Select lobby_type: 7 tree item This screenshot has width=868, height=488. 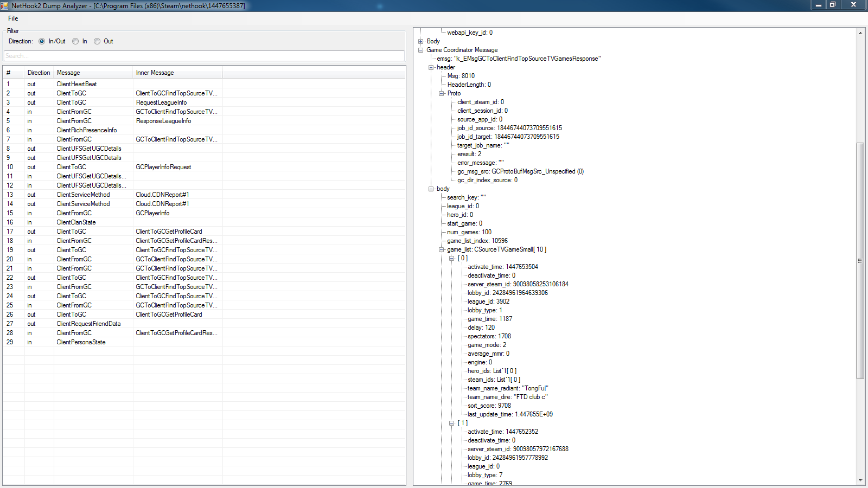tap(484, 475)
